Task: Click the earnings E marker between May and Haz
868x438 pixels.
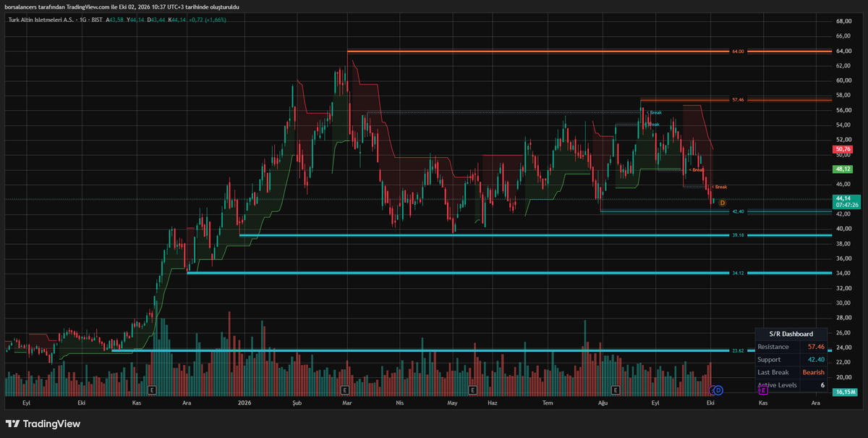Action: (x=472, y=389)
